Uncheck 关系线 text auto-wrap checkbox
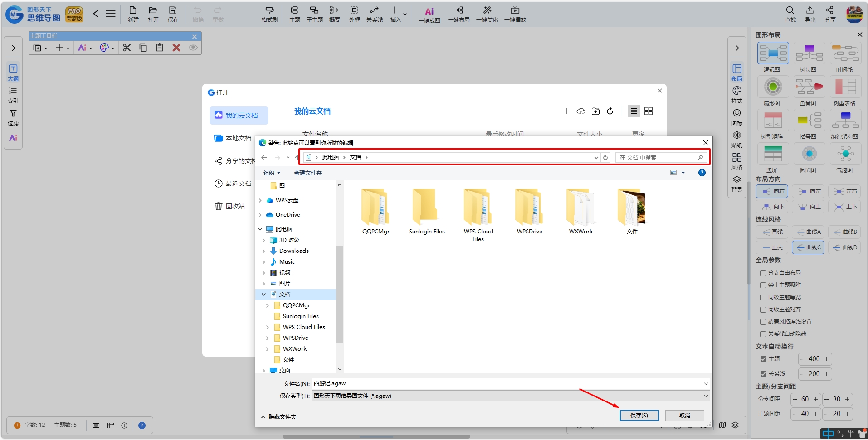The width and height of the screenshot is (868, 440). (x=763, y=374)
